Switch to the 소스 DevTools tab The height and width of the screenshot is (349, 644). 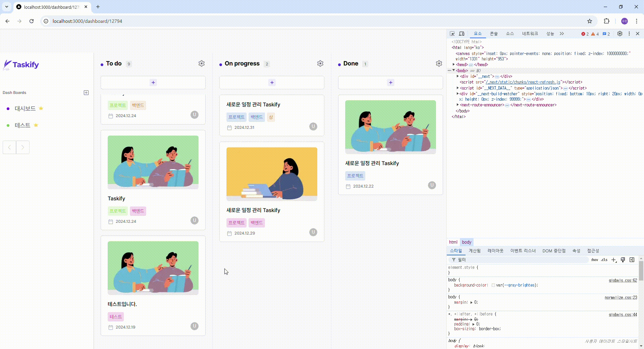(x=510, y=34)
